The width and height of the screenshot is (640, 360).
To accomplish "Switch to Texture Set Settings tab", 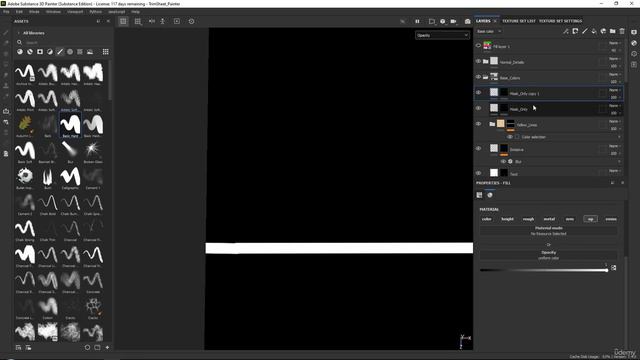I will click(560, 21).
